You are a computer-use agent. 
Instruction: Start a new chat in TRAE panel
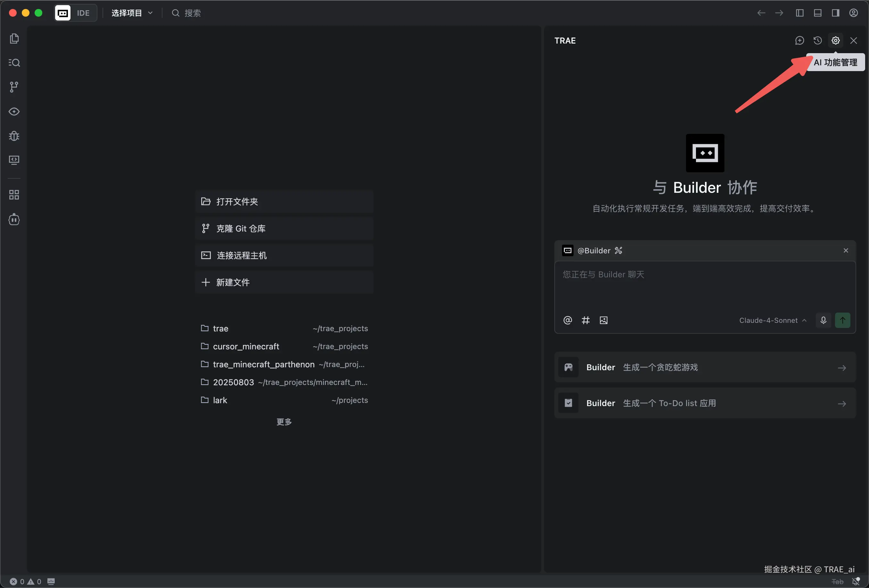tap(799, 40)
